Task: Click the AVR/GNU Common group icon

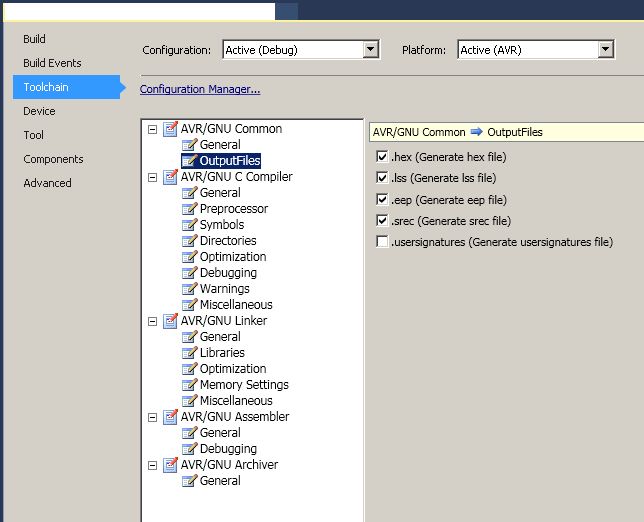Action: click(x=170, y=129)
